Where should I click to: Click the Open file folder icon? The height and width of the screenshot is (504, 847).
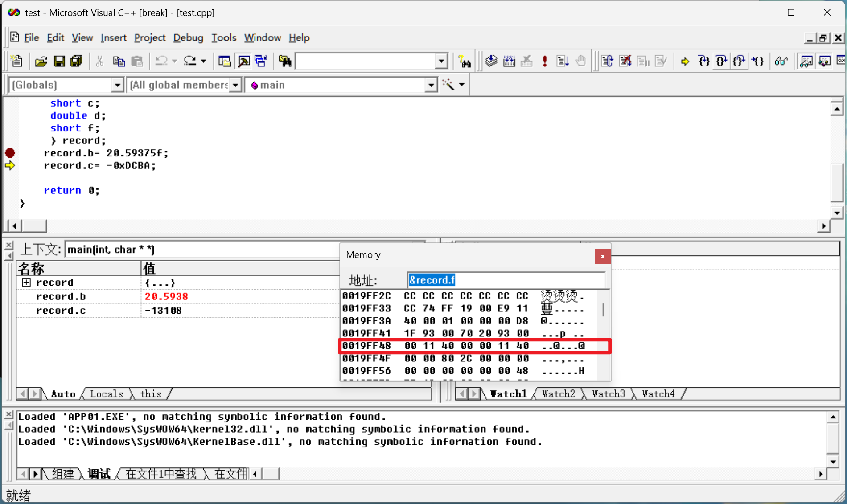tap(41, 61)
